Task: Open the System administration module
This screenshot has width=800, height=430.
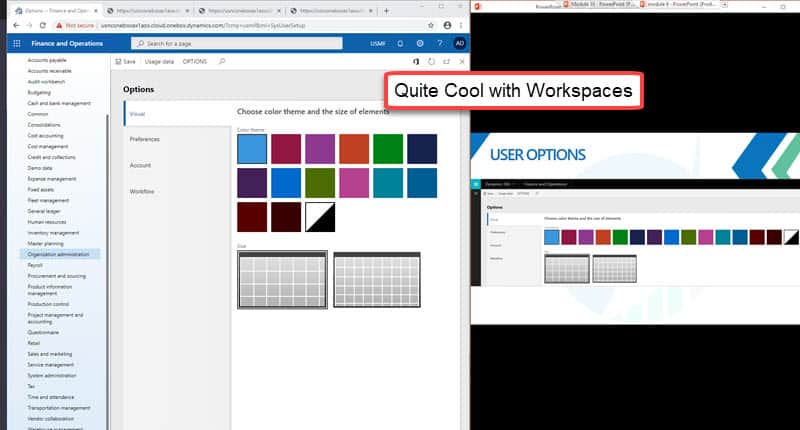Action: click(52, 375)
